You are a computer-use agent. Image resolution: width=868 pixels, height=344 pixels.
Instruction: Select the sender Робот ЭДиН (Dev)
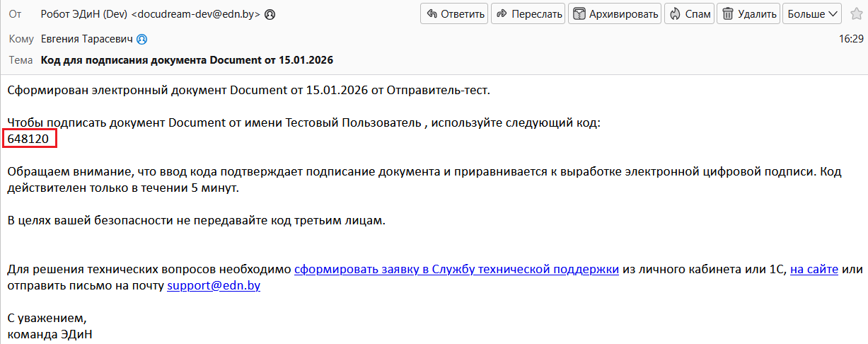[x=85, y=14]
